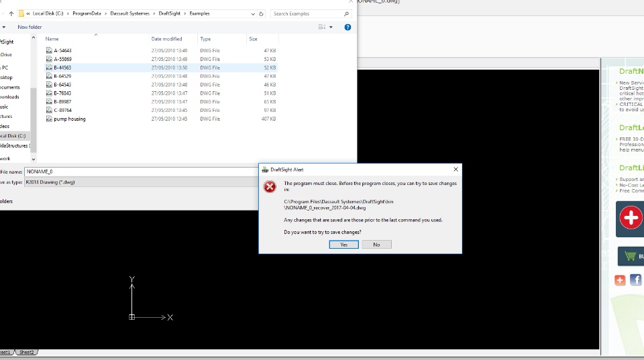Select the B-89987 file
This screenshot has height=360, width=644.
click(x=62, y=102)
